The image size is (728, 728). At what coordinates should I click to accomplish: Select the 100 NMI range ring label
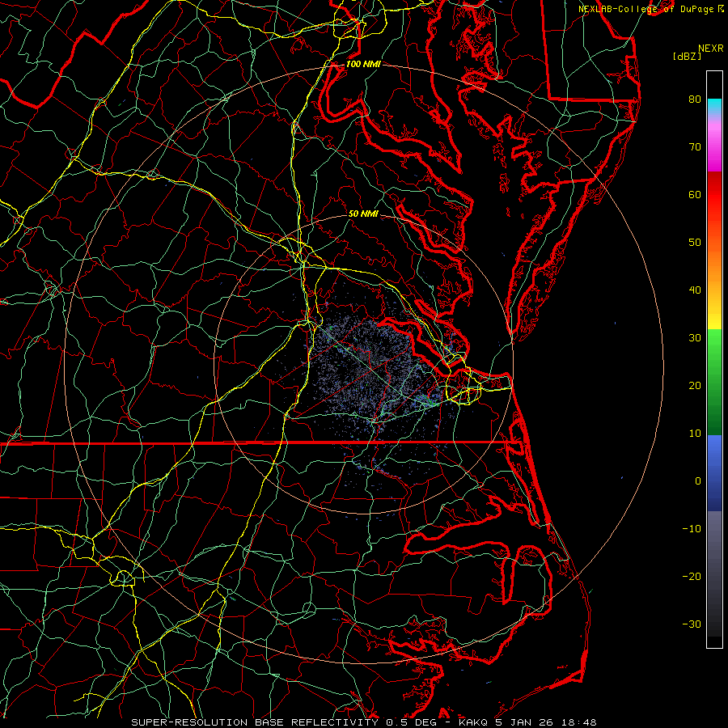[x=363, y=64]
